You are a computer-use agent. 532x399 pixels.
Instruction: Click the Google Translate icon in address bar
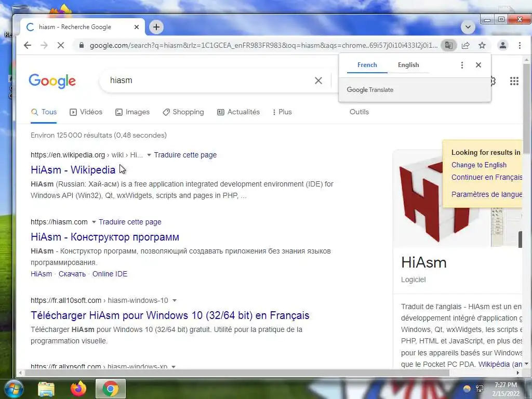coord(448,45)
